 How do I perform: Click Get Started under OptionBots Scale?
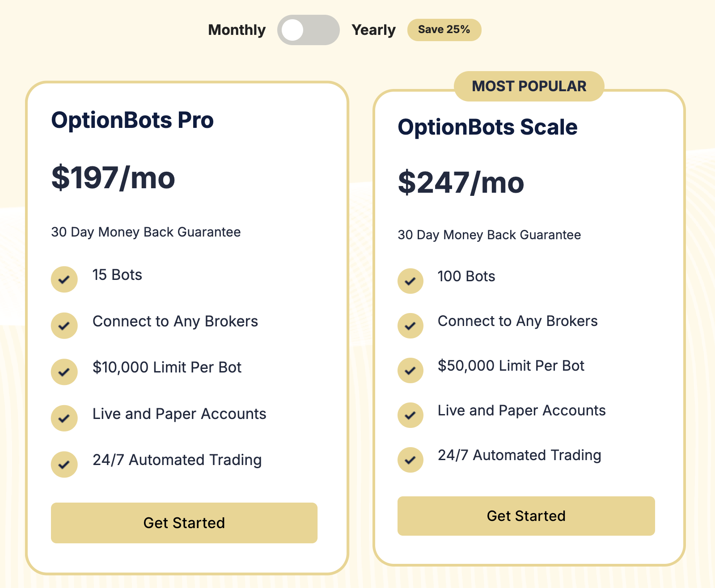pos(526,516)
